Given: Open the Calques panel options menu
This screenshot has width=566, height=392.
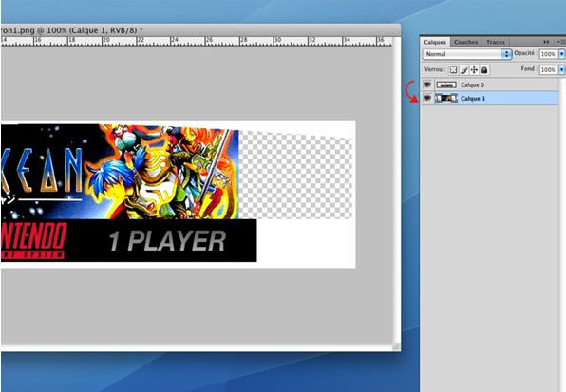Looking at the screenshot, I should click(x=561, y=42).
